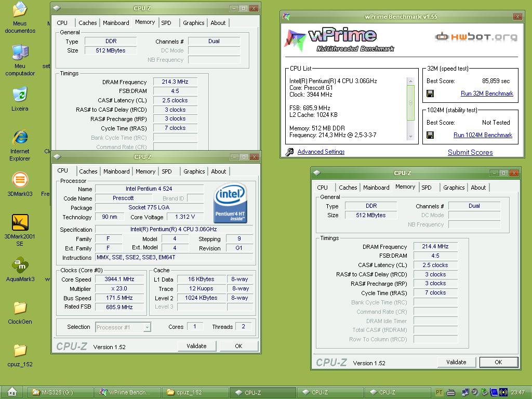
Task: Click FSB:DRAM 4:5 in top CPU-Z window
Action: [x=175, y=91]
